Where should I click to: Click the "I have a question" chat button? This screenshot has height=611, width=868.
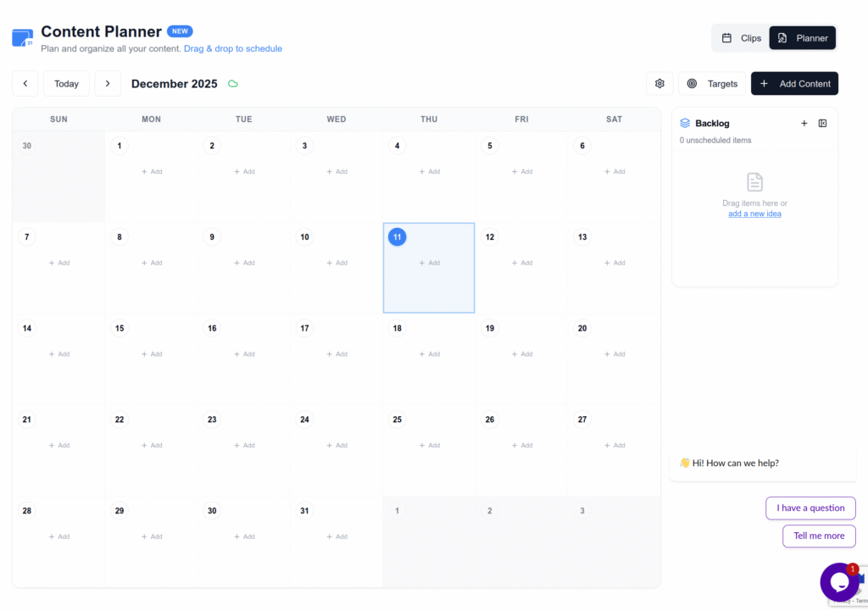(x=810, y=508)
